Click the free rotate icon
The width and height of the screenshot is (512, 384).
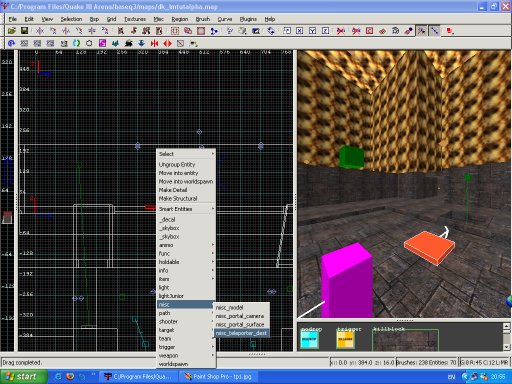coord(271,31)
